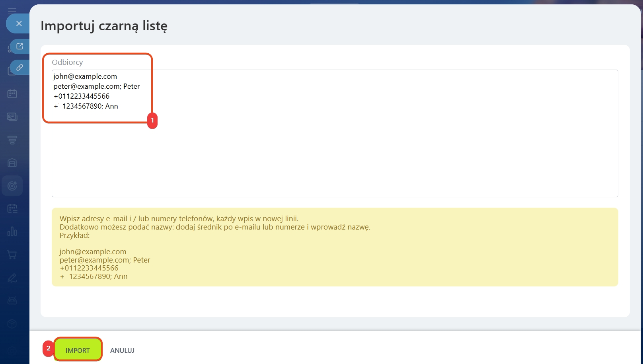Open the calendar icon in the sidebar

[12, 93]
